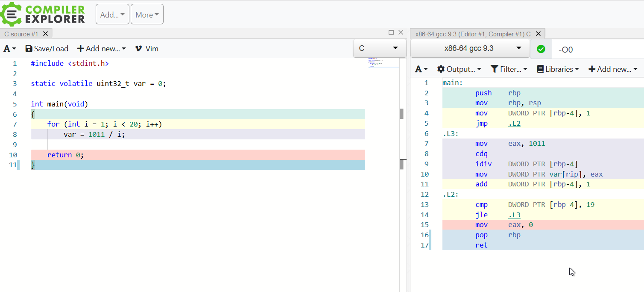Expand the Libraries dropdown
The height and width of the screenshot is (292, 644).
tap(558, 69)
